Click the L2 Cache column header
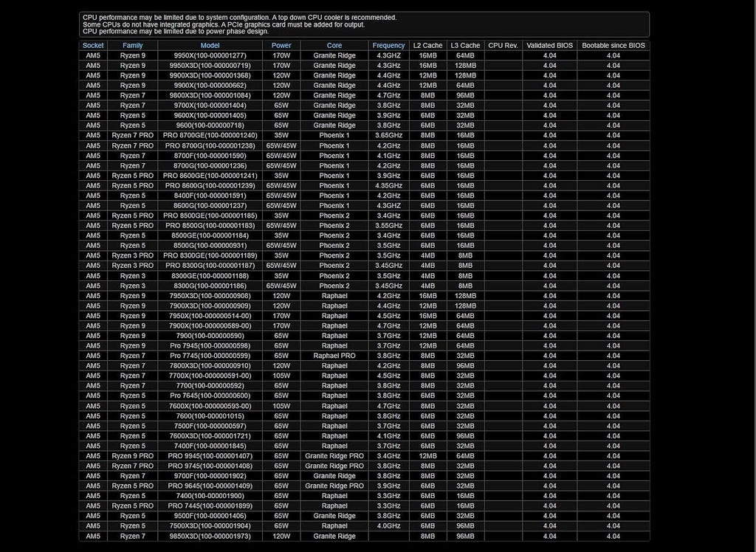The width and height of the screenshot is (756, 552). tap(427, 45)
